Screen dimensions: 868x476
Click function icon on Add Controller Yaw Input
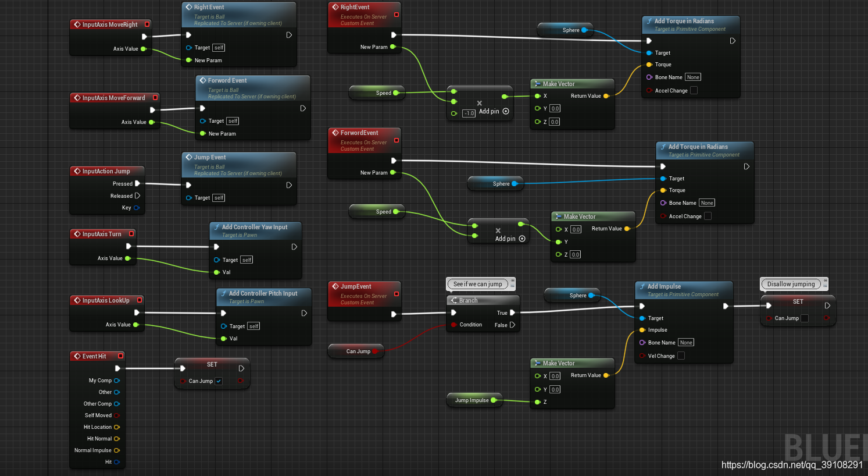[x=216, y=227]
